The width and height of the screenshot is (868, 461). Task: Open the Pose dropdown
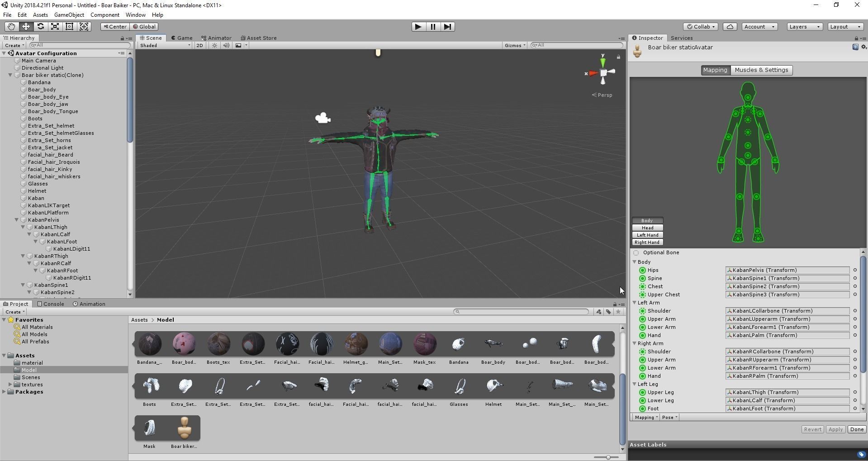(x=669, y=418)
